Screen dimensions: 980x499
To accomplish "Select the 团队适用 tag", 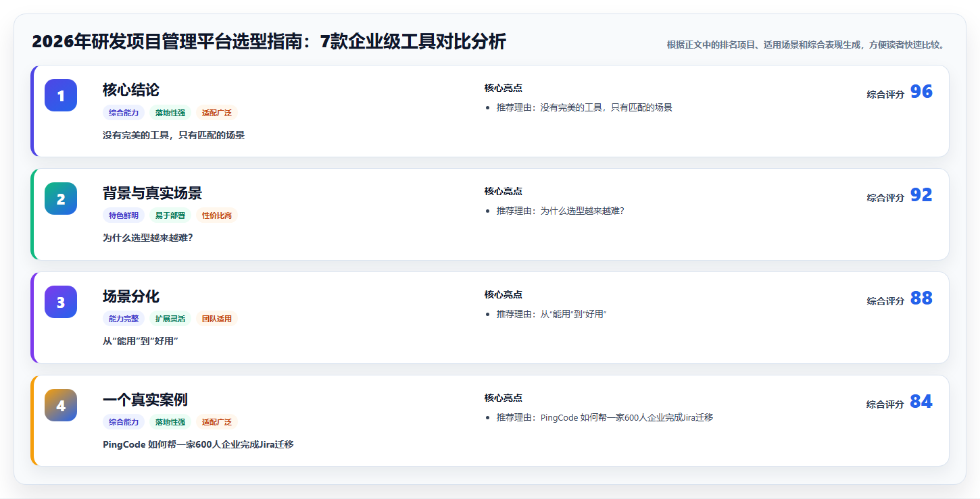I will [x=217, y=319].
